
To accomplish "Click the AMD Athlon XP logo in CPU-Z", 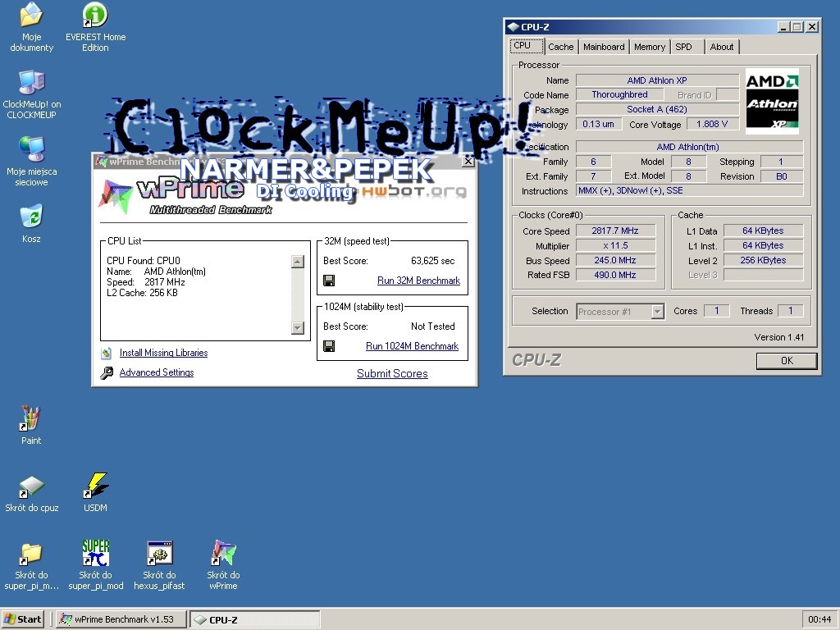I will point(772,101).
